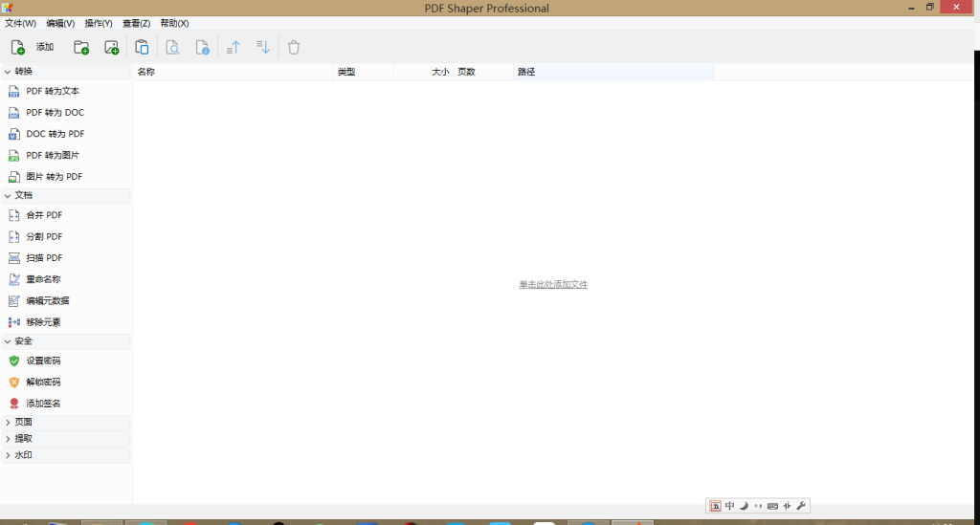Click the preview document magnifier icon
This screenshot has height=525, width=980.
(172, 48)
